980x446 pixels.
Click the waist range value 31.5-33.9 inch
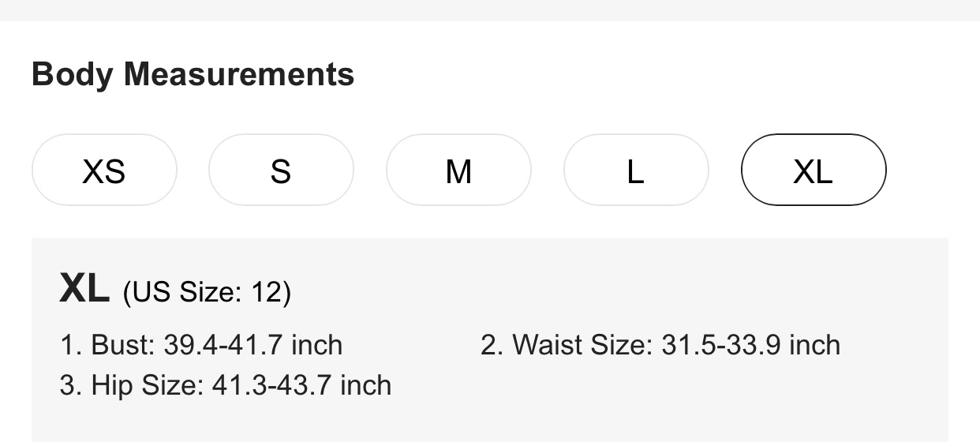coord(750,345)
